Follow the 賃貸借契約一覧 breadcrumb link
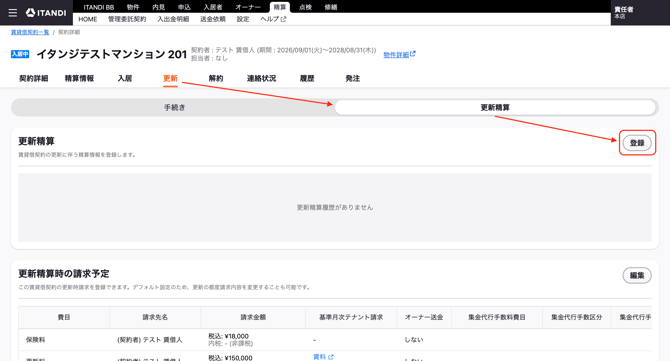This screenshot has height=361, width=670. click(30, 32)
